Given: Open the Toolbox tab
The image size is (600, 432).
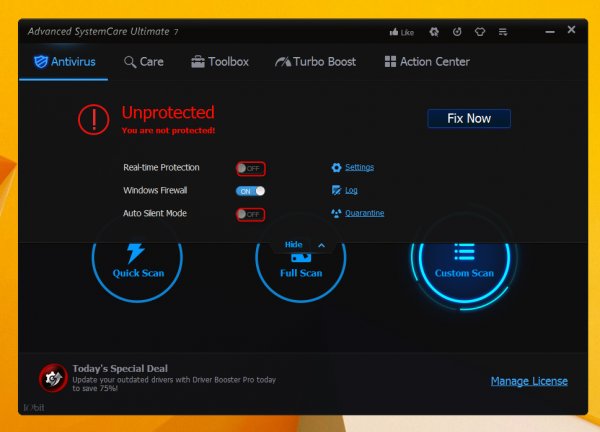Looking at the screenshot, I should pos(220,62).
